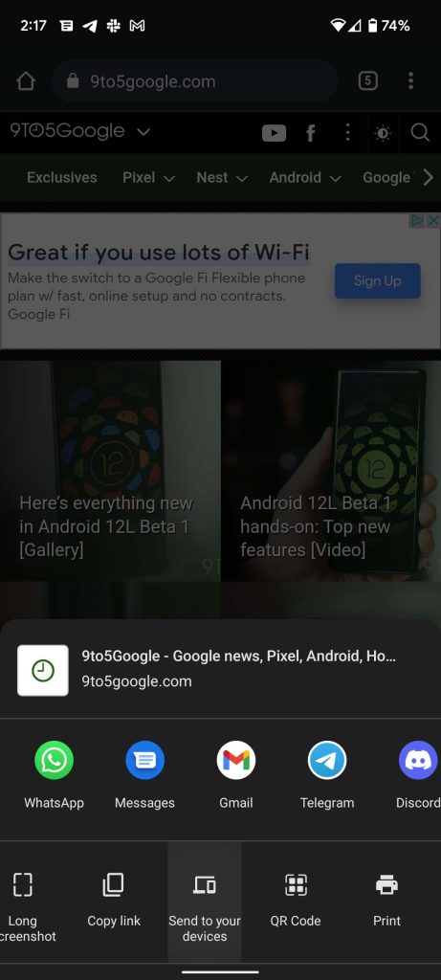Tap the 9to5google.com address bar
The height and width of the screenshot is (980, 441).
click(x=194, y=81)
